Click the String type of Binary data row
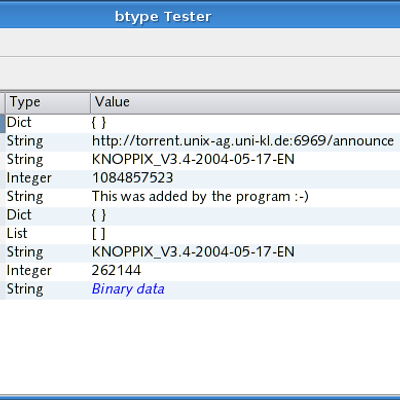The image size is (400, 400). (x=25, y=289)
